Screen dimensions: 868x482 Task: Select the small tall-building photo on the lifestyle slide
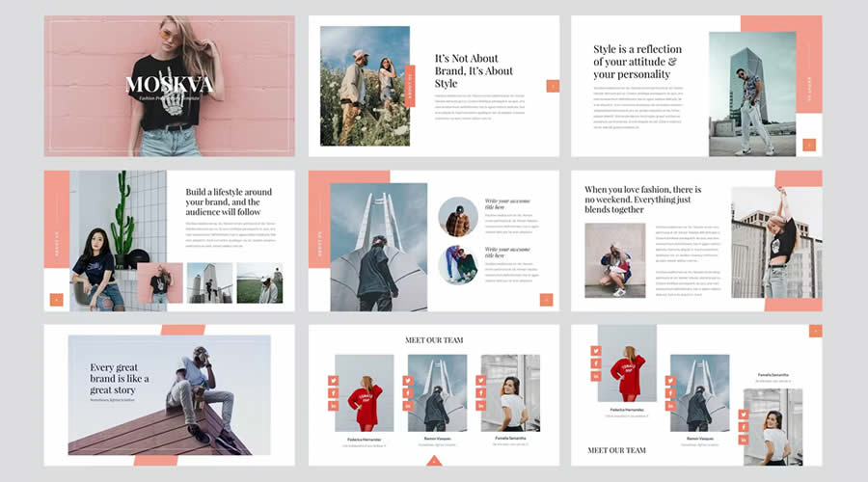point(210,282)
